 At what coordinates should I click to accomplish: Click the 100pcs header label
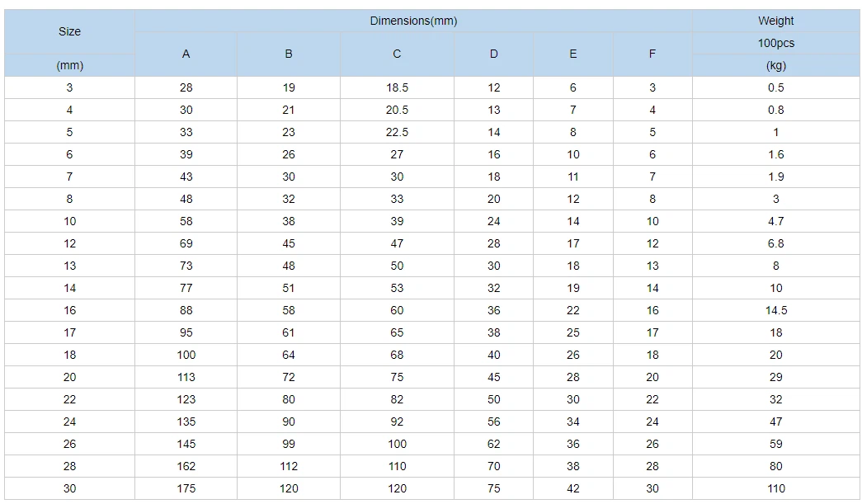[x=775, y=43]
